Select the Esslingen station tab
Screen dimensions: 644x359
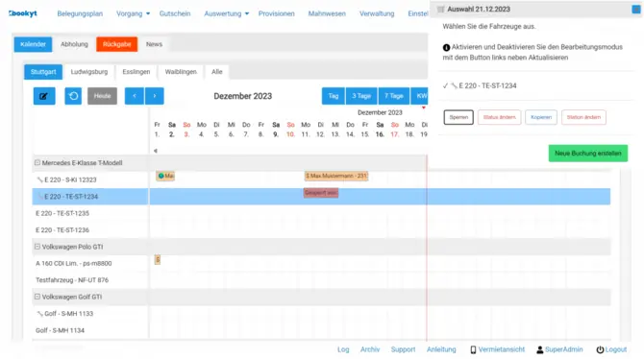point(136,72)
